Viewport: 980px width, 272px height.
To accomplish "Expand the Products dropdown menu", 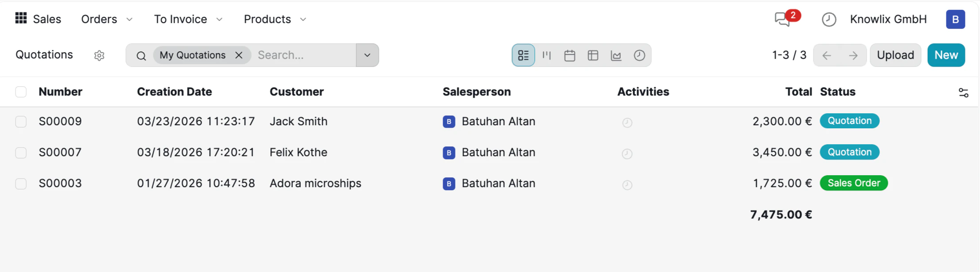I will tap(275, 19).
